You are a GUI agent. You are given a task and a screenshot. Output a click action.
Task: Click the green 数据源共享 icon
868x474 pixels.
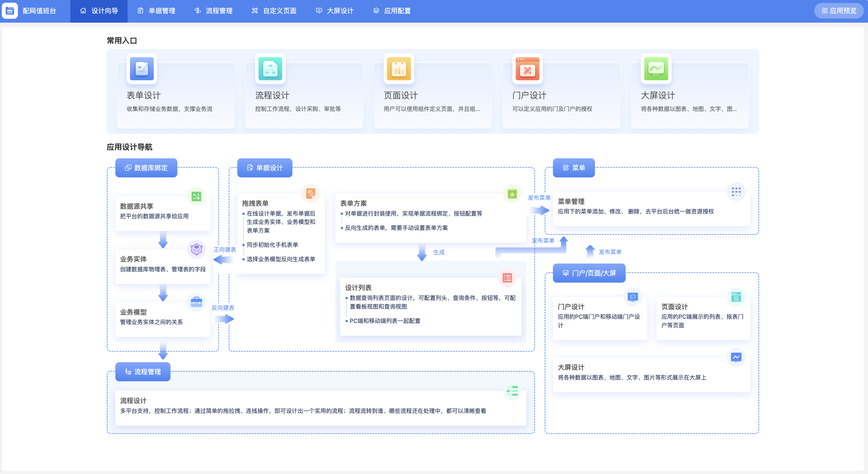196,196
